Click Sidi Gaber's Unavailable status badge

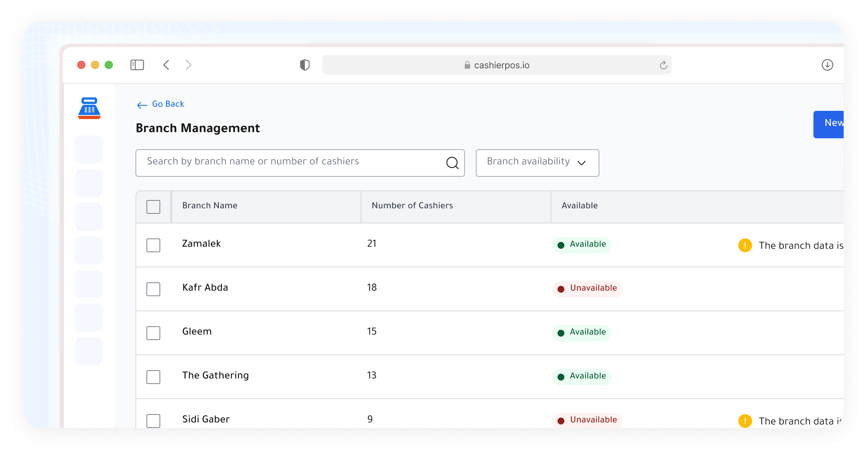point(587,421)
